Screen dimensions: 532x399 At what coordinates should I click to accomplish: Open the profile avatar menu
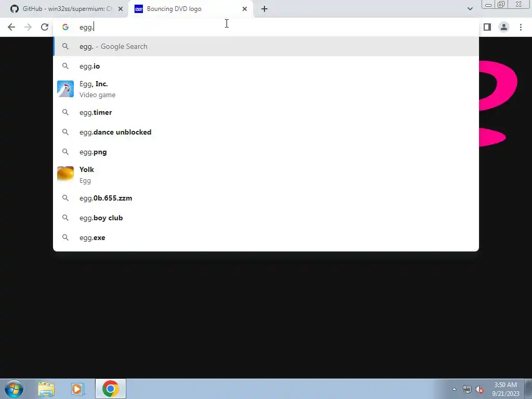tap(504, 27)
